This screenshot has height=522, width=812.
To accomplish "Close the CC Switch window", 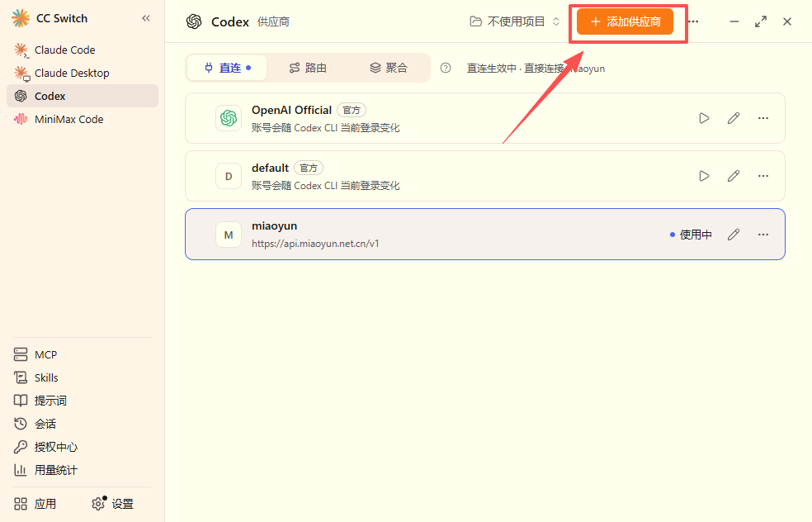I will click(787, 21).
